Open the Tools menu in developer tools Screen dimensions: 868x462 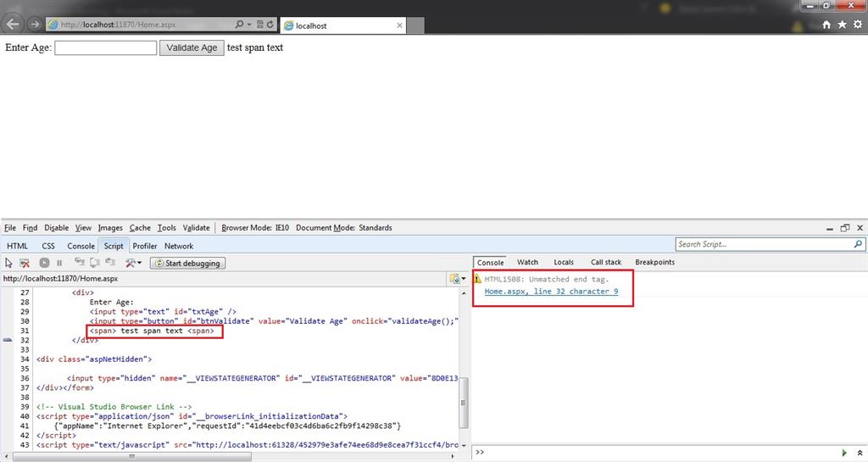click(x=167, y=228)
